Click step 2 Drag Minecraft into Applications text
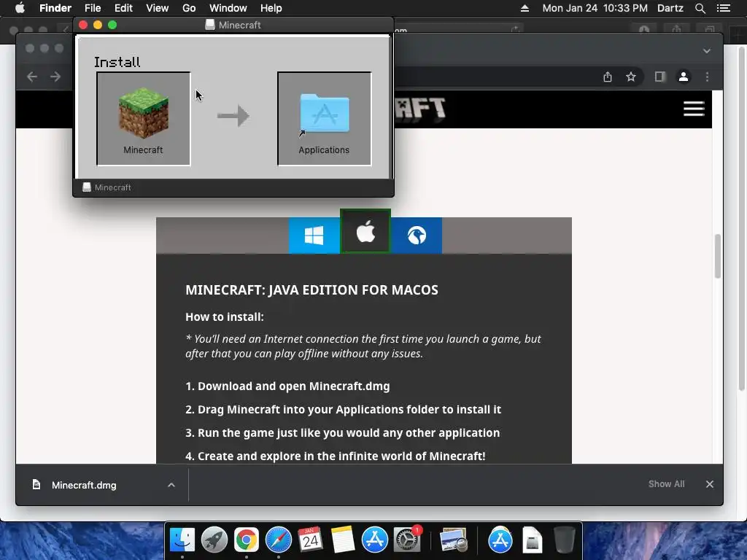747x560 pixels. (343, 410)
